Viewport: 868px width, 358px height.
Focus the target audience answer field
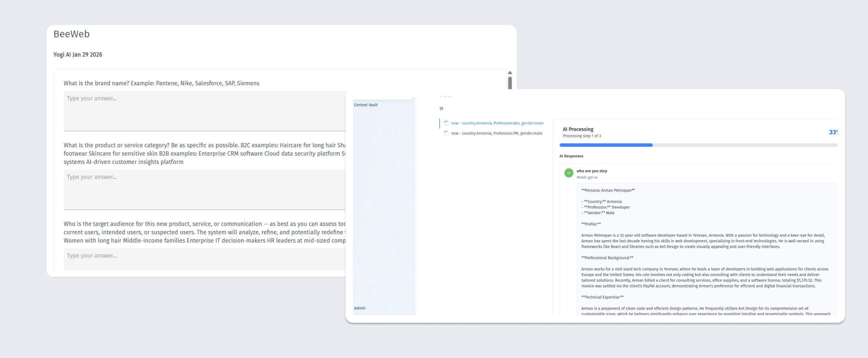click(x=205, y=259)
